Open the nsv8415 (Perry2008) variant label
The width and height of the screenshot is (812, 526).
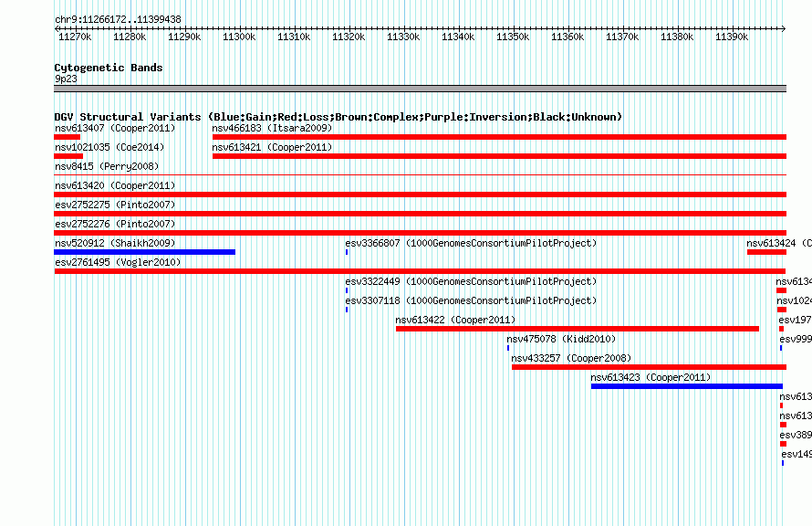point(107,166)
